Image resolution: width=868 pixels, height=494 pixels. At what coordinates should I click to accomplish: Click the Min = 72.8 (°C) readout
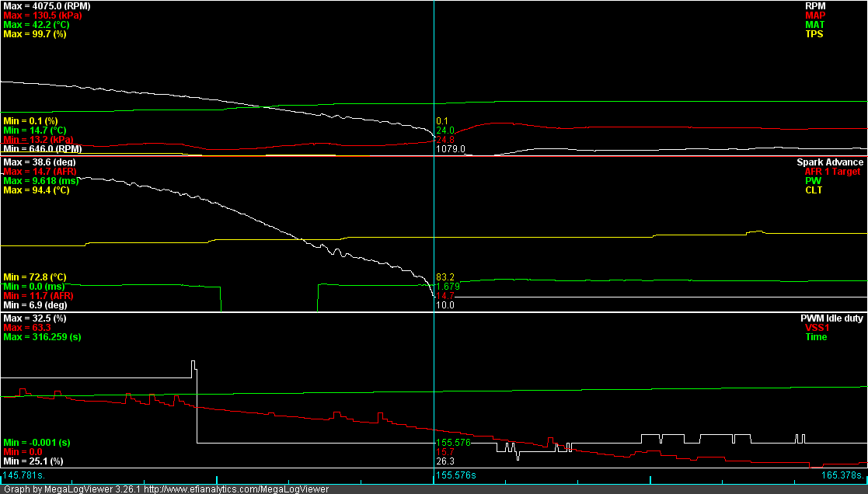tap(35, 277)
